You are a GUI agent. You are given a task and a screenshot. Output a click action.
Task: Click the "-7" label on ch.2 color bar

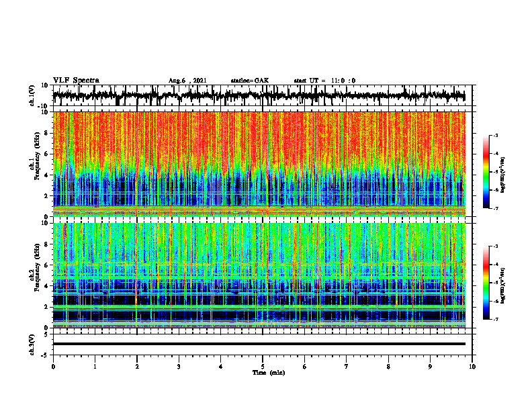495,319
